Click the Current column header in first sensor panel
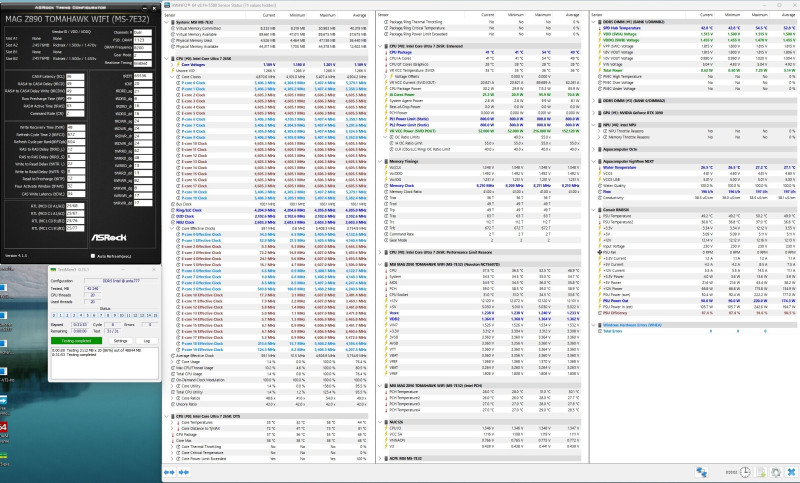The width and height of the screenshot is (800, 483). [269, 15]
